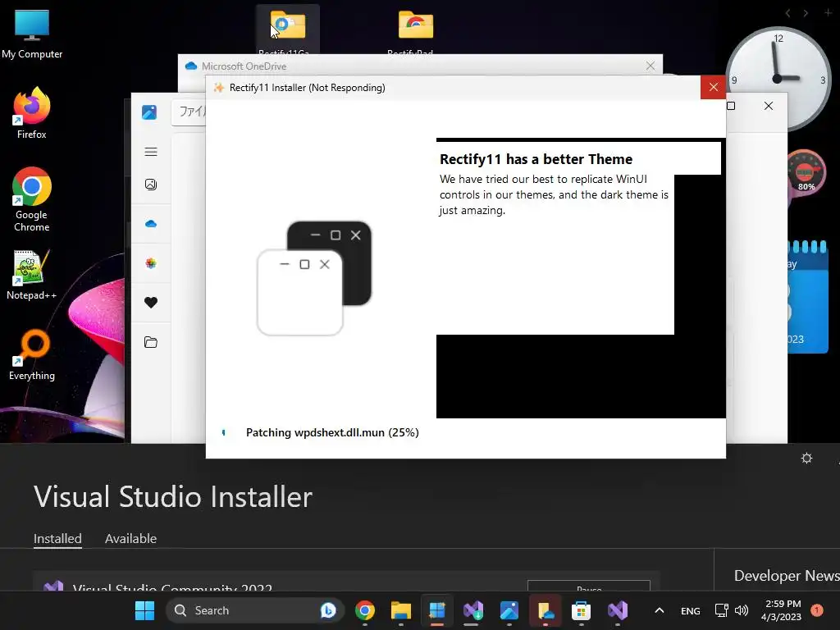Expand the hidden system tray icons chevron
The height and width of the screenshot is (630, 840).
point(660,610)
